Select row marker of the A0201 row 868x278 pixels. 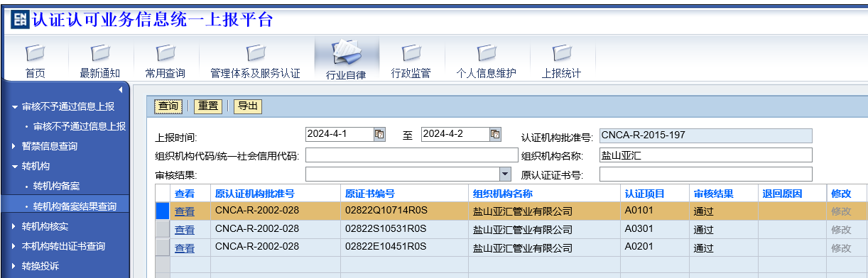(x=162, y=248)
